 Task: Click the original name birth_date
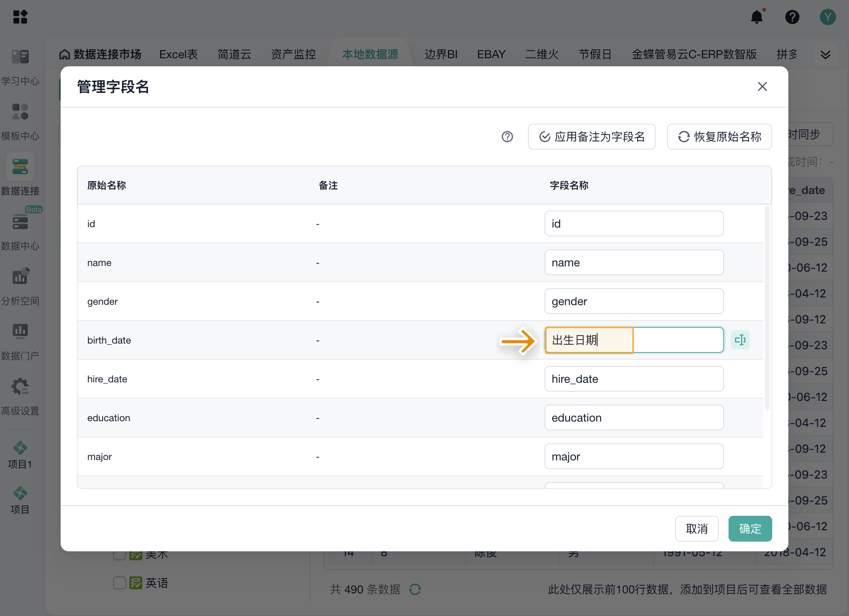(x=109, y=340)
